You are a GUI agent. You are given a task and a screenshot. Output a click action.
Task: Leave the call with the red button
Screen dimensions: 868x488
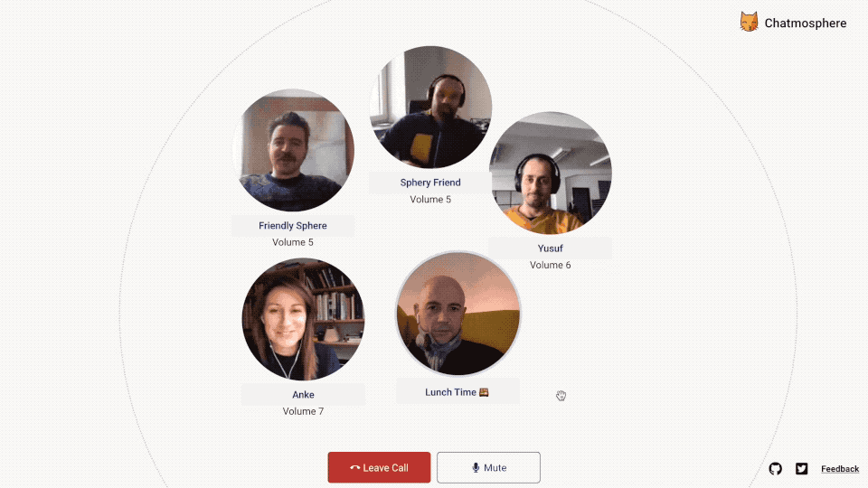pyautogui.click(x=379, y=467)
